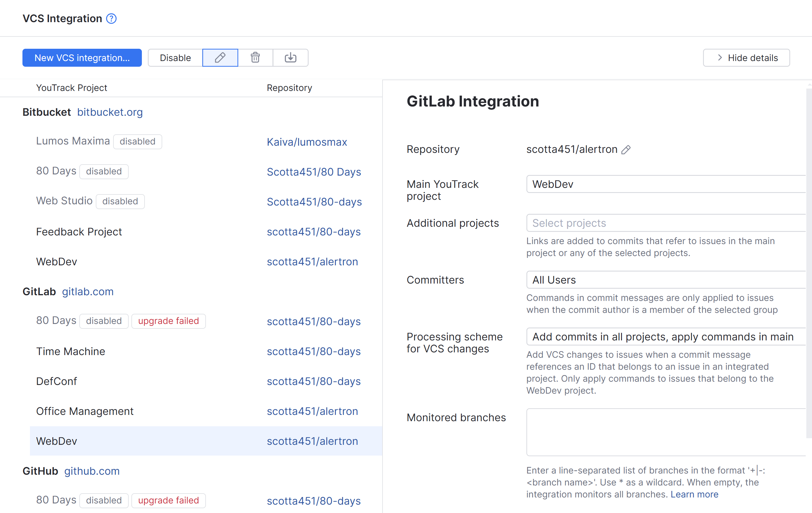812x513 pixels.
Task: Select the edit pencil icon in the toolbar
Action: coord(220,58)
